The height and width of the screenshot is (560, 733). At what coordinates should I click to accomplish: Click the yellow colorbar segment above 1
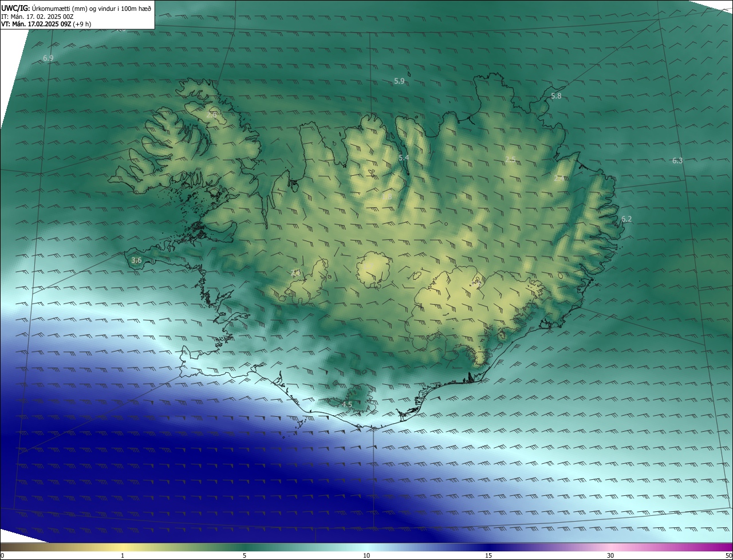coord(123,547)
